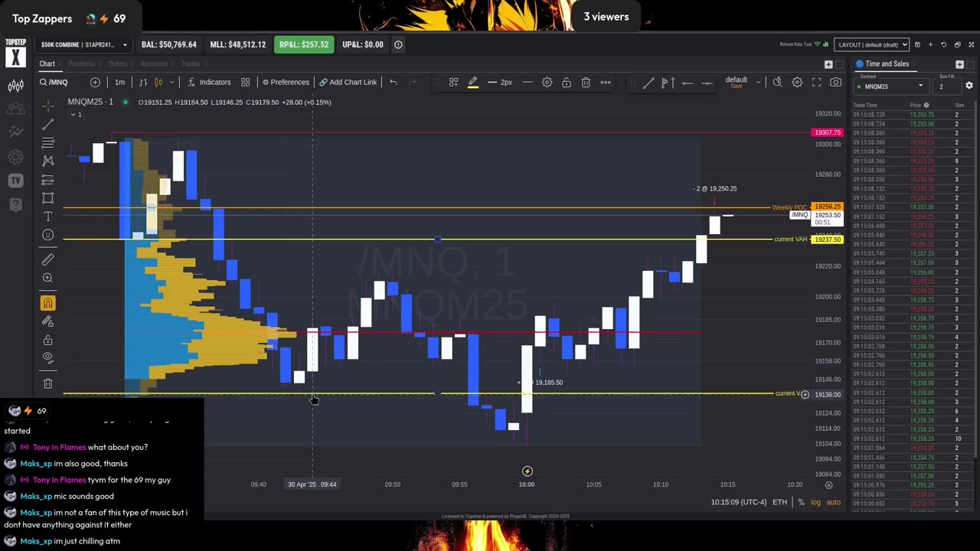Select the XABCD pattern tool
The image size is (980, 551).
47,161
